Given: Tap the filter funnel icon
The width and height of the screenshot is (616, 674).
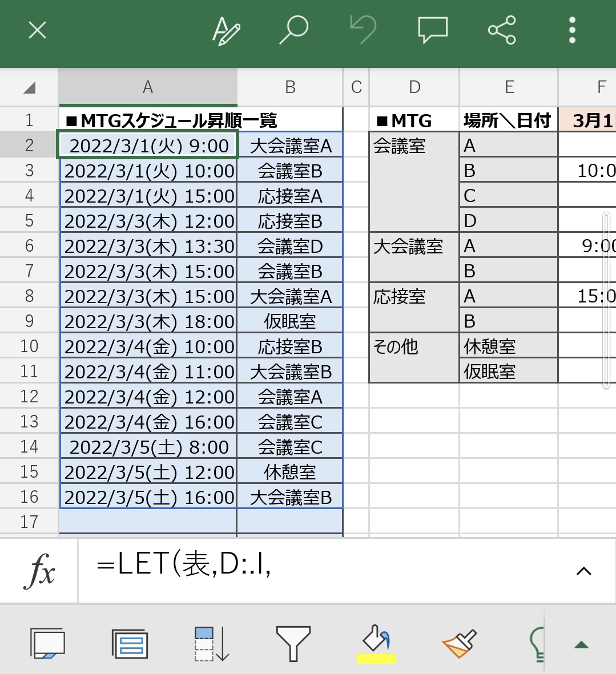Looking at the screenshot, I should 293,644.
